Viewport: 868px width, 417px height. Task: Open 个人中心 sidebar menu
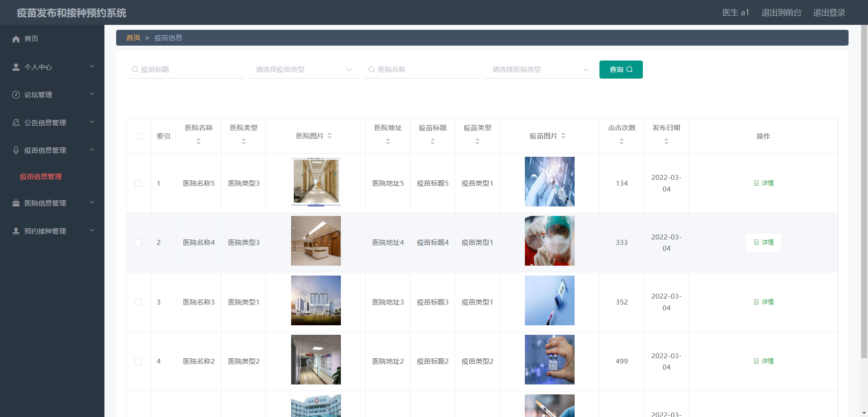tap(52, 67)
